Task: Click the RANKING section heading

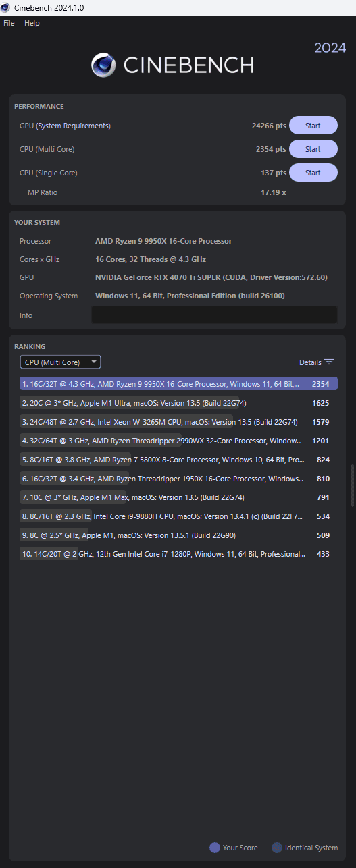Action: (30, 347)
